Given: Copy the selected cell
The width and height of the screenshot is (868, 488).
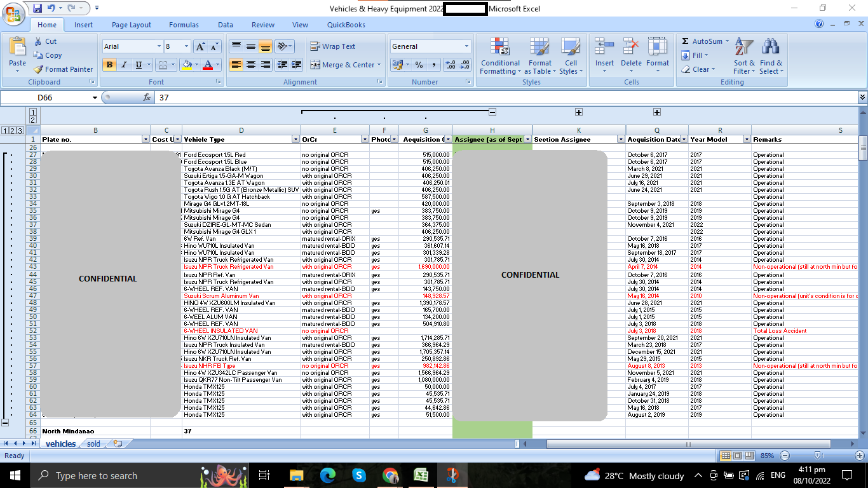Looking at the screenshot, I should (48, 55).
